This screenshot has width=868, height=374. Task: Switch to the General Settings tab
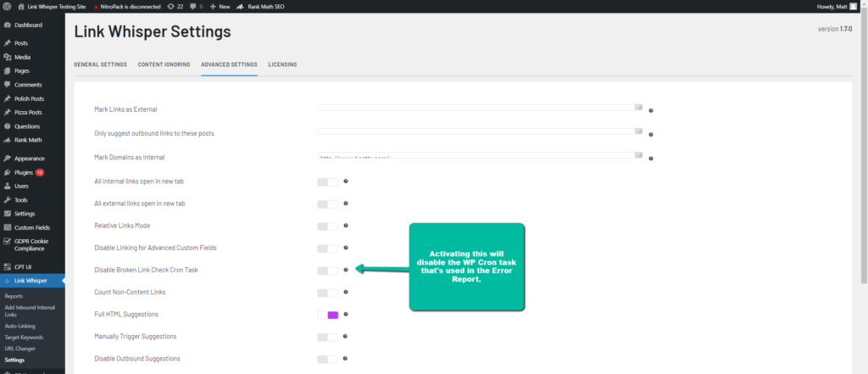click(x=100, y=64)
